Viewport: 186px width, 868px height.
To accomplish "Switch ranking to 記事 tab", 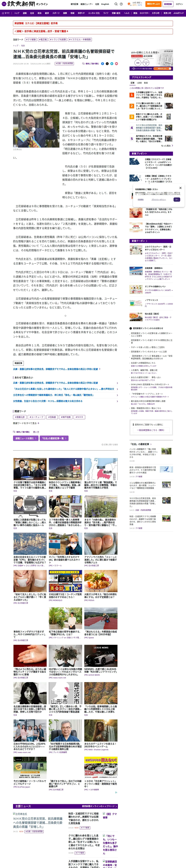I will (x=133, y=83).
